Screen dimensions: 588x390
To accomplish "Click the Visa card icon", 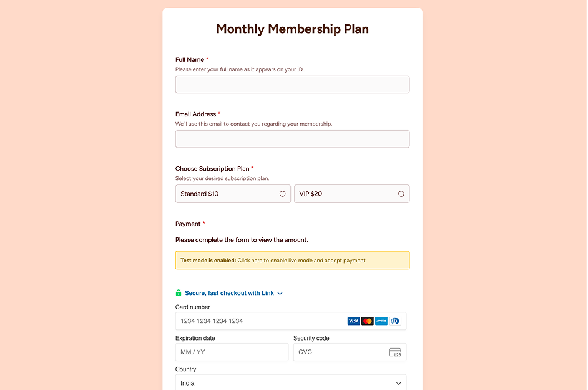I will (353, 321).
